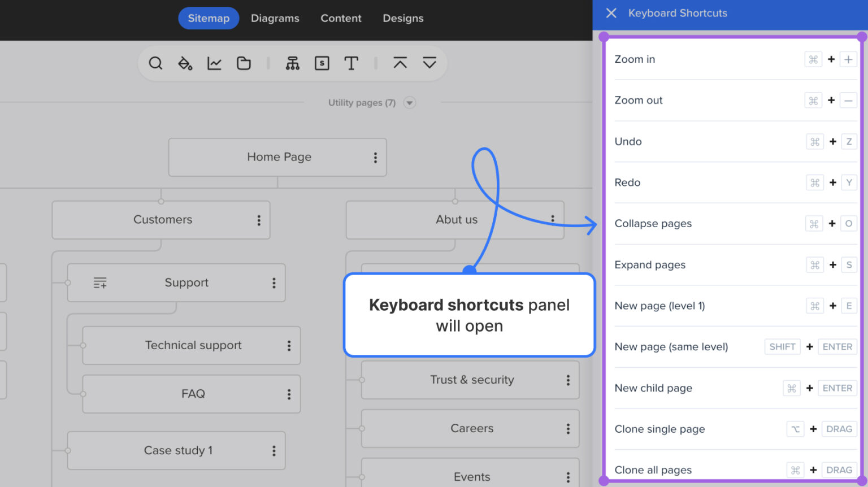Expand the Utility pages dropdown
The image size is (868, 487).
click(409, 102)
